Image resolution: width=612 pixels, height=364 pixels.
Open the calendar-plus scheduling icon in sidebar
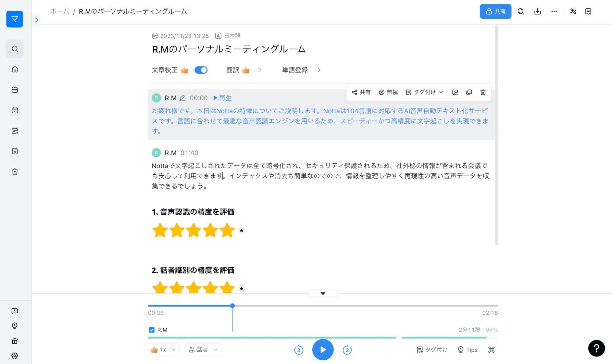tap(15, 131)
